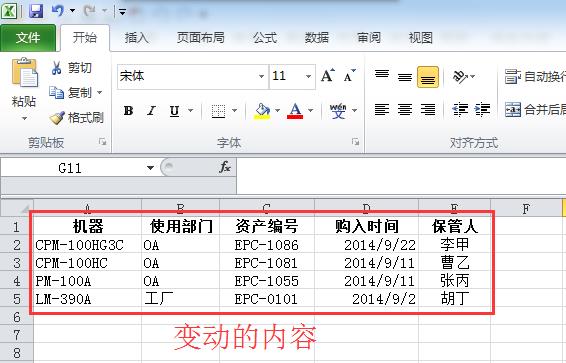Open the 文件 menu tab
The image size is (566, 363).
coord(28,38)
